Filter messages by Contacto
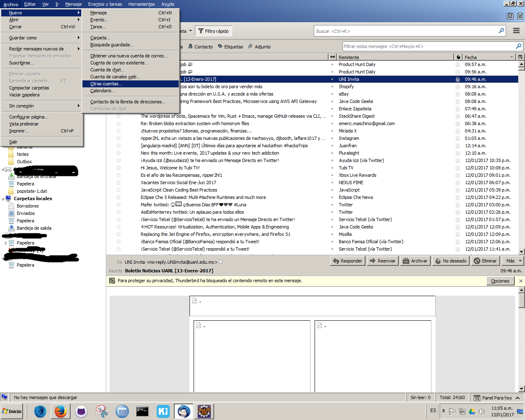This screenshot has width=525, height=420. [201, 47]
